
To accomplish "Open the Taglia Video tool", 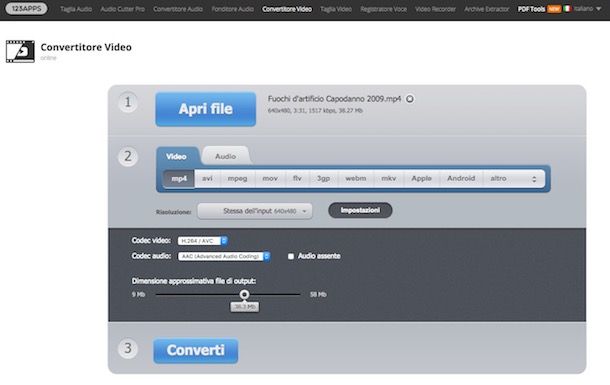I will pos(336,9).
